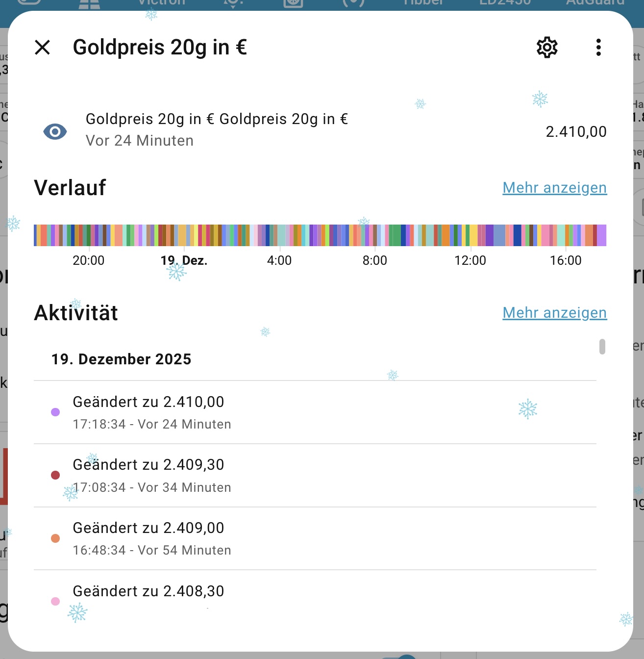Open entity settings via gear icon
The height and width of the screenshot is (659, 644).
[547, 48]
